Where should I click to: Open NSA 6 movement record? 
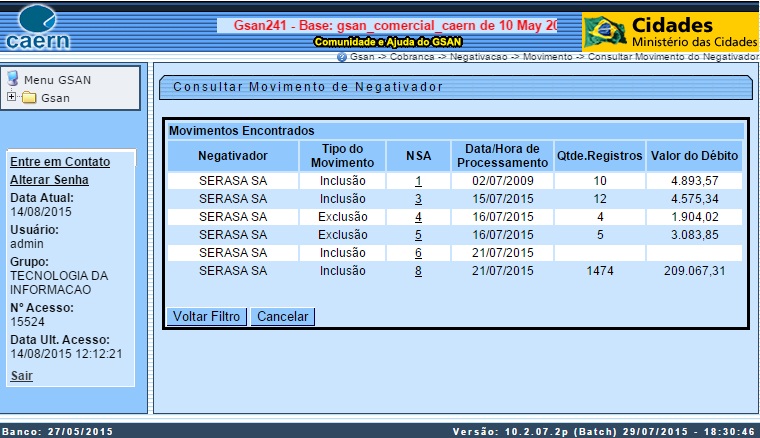point(418,253)
